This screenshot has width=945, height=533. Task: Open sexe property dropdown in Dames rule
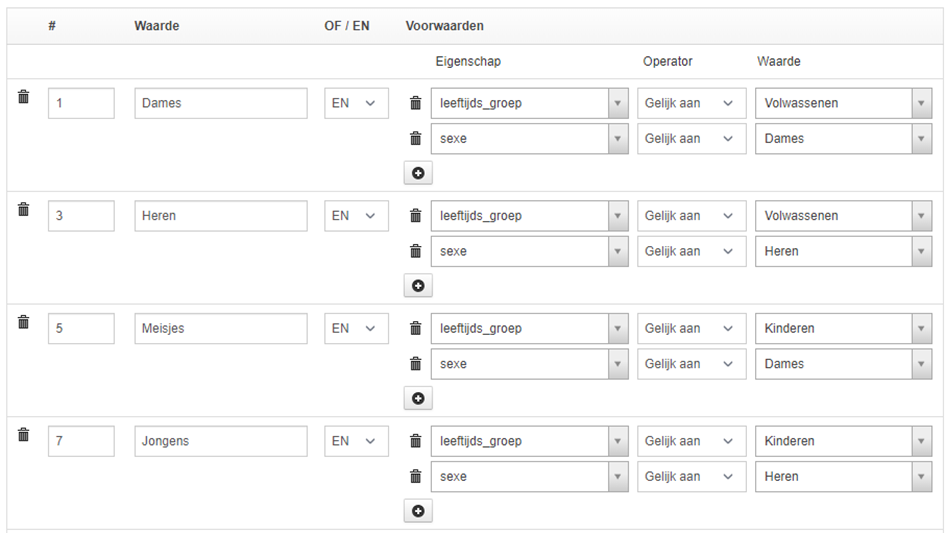point(529,139)
